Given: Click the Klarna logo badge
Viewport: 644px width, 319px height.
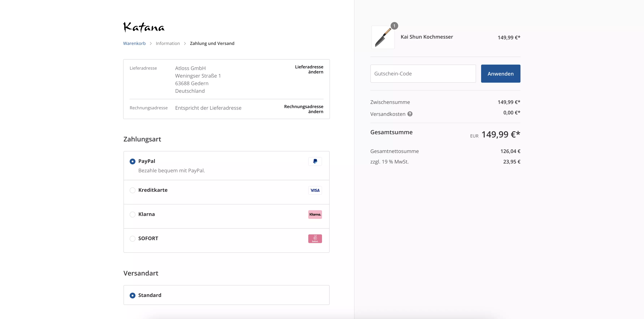Looking at the screenshot, I should pyautogui.click(x=315, y=214).
